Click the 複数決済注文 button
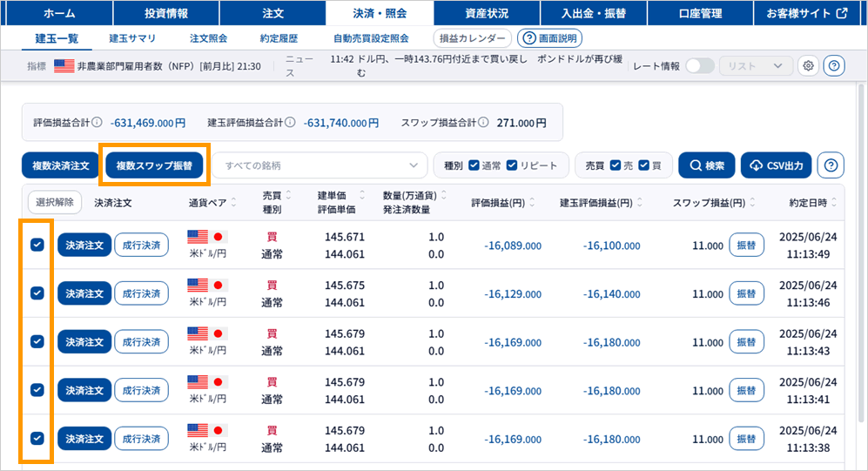Viewport: 868px width, 471px height. 60,165
